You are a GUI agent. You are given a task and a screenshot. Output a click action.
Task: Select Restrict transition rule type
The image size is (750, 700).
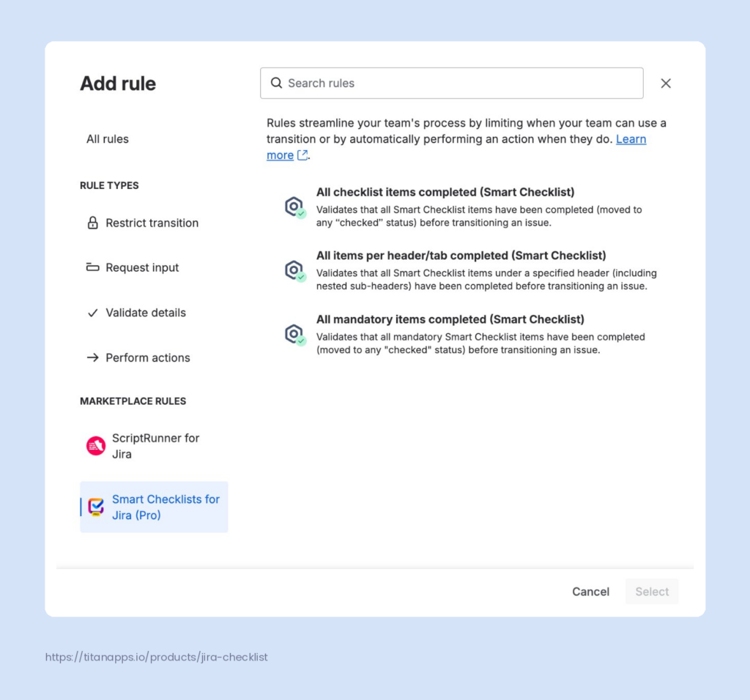[x=152, y=223]
